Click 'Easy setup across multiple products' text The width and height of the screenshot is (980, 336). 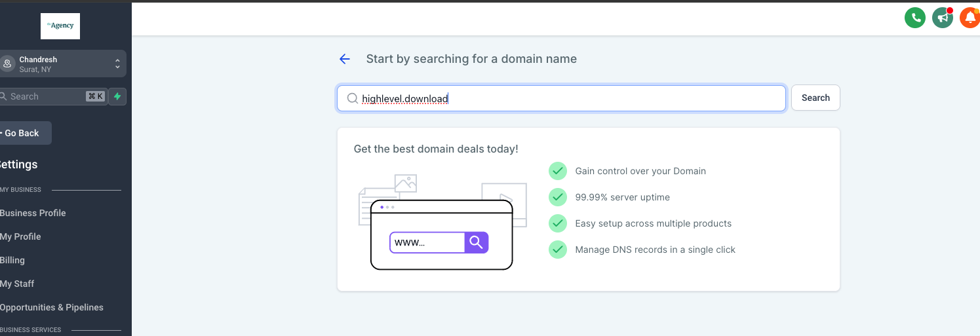coord(653,223)
